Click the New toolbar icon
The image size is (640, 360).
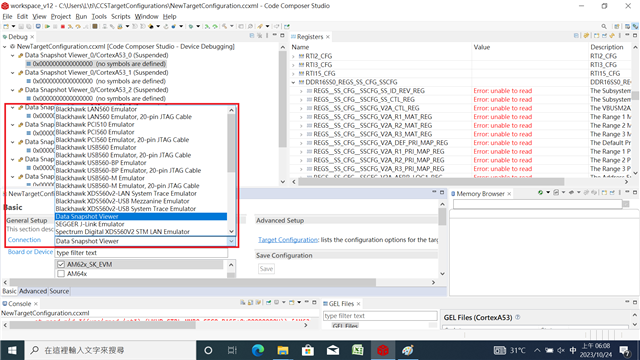coord(6,27)
